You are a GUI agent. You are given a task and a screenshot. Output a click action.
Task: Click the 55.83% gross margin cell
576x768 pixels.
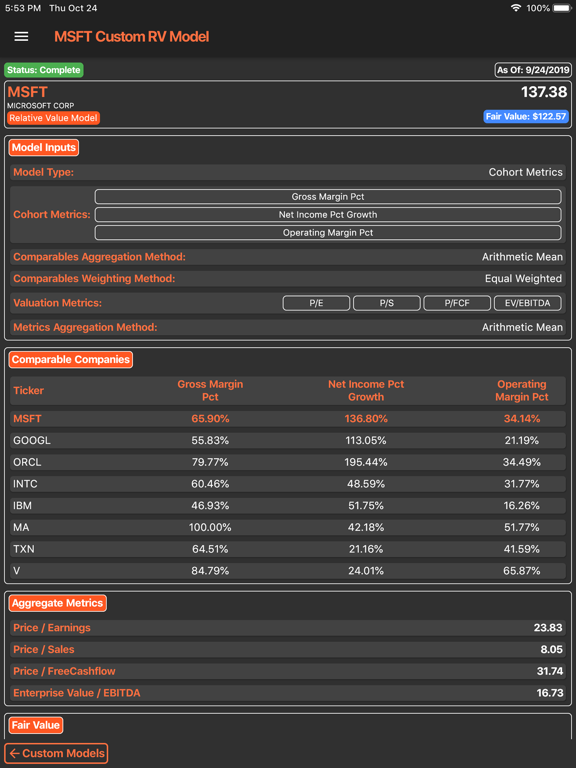[210, 440]
